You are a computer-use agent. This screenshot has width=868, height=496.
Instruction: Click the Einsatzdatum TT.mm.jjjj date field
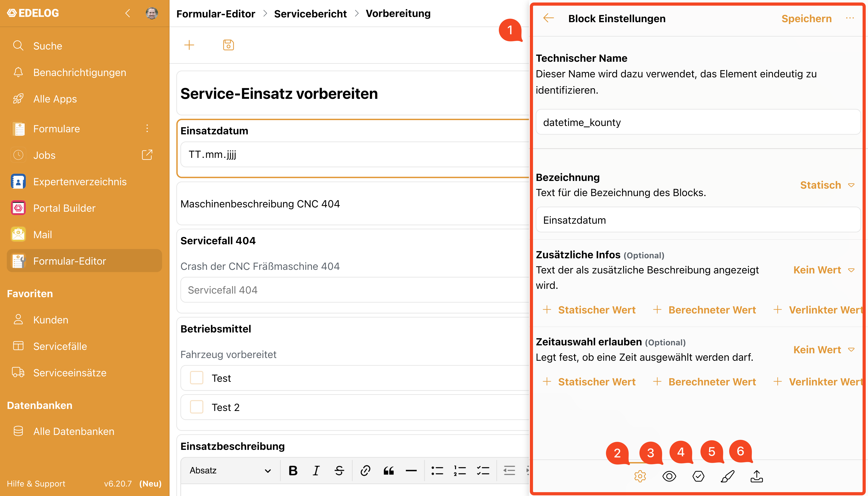tap(355, 154)
